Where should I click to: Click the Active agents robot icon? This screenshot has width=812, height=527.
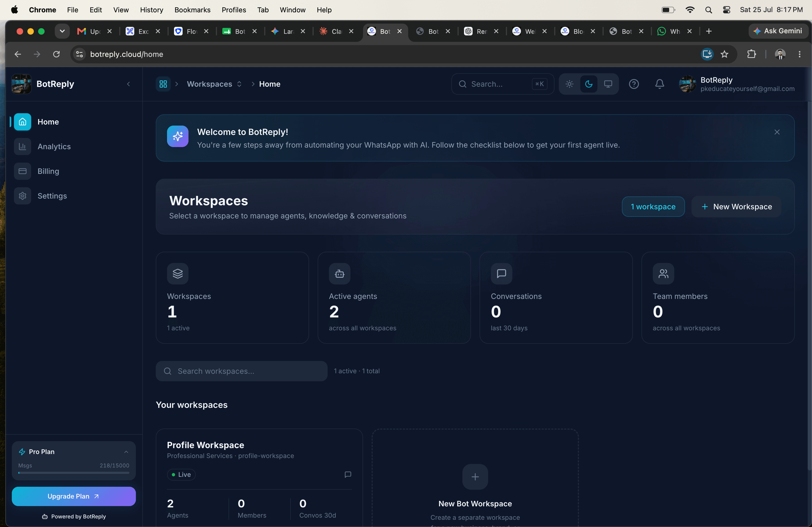point(339,273)
